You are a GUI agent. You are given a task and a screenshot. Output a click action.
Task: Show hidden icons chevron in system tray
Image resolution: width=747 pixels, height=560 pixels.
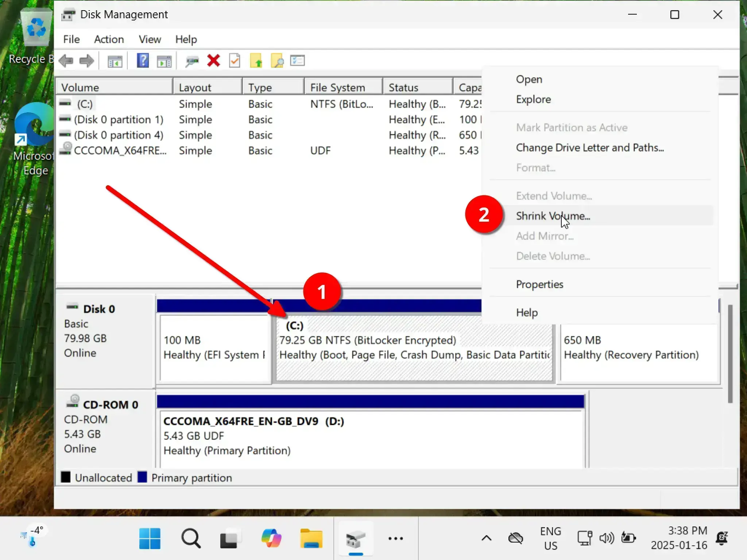(x=486, y=538)
